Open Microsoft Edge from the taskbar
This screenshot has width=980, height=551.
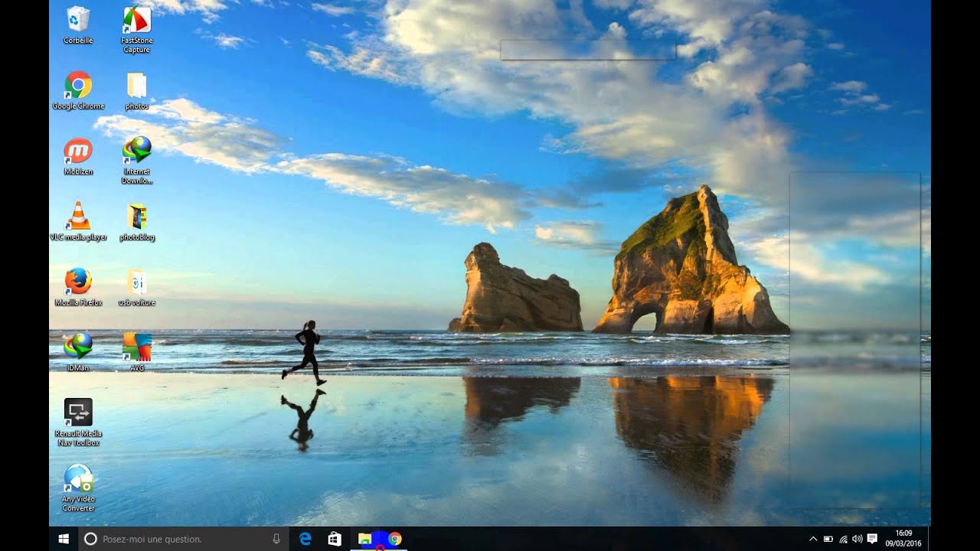pos(305,539)
